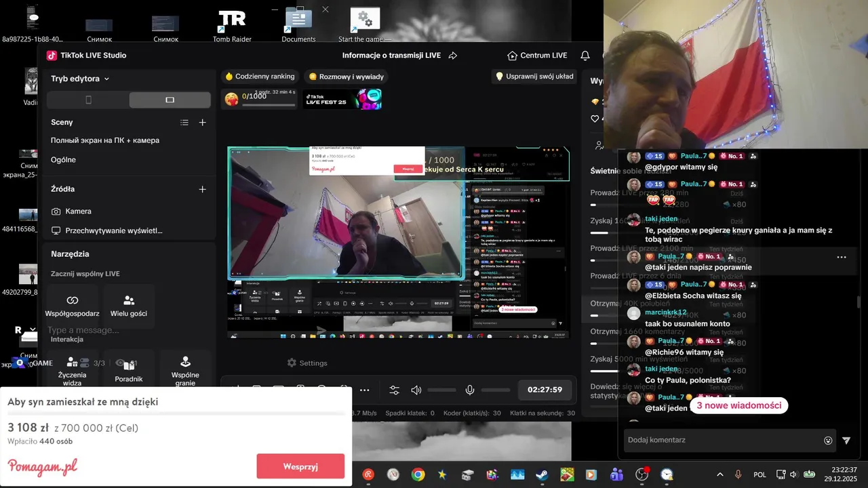Image resolution: width=868 pixels, height=488 pixels.
Task: Open Microsoft Teams from the taskbar
Action: [616, 474]
